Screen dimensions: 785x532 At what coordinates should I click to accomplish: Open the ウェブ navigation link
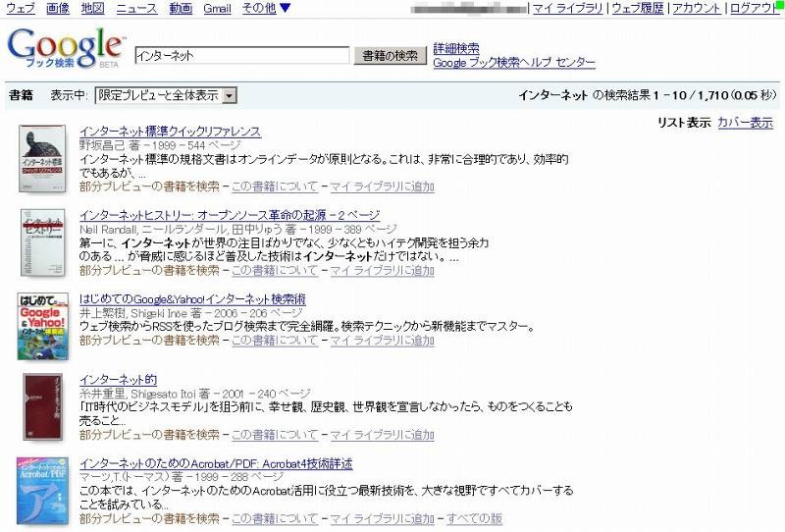(x=21, y=8)
